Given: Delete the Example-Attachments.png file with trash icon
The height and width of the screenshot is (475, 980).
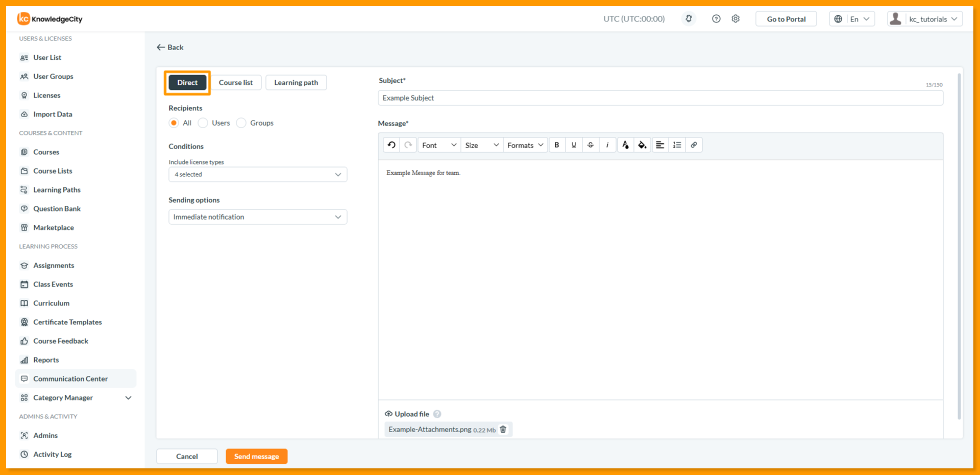Looking at the screenshot, I should (503, 430).
